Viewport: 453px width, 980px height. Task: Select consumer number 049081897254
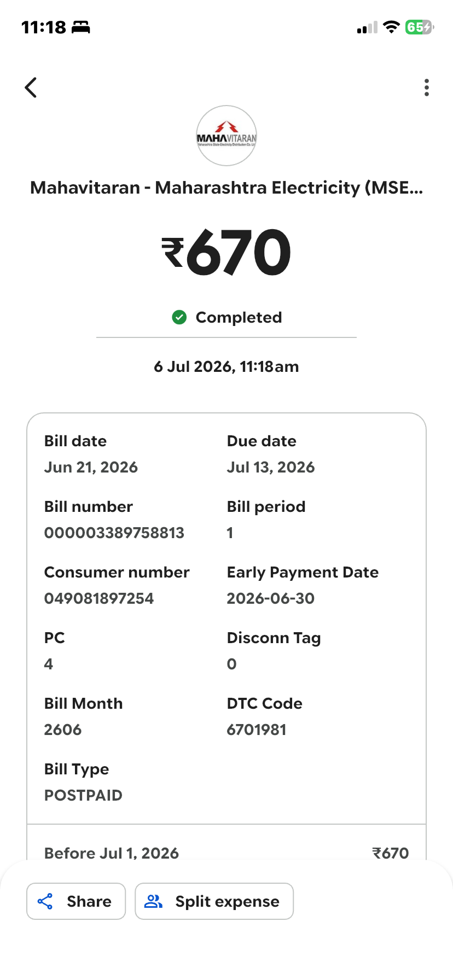pos(99,598)
